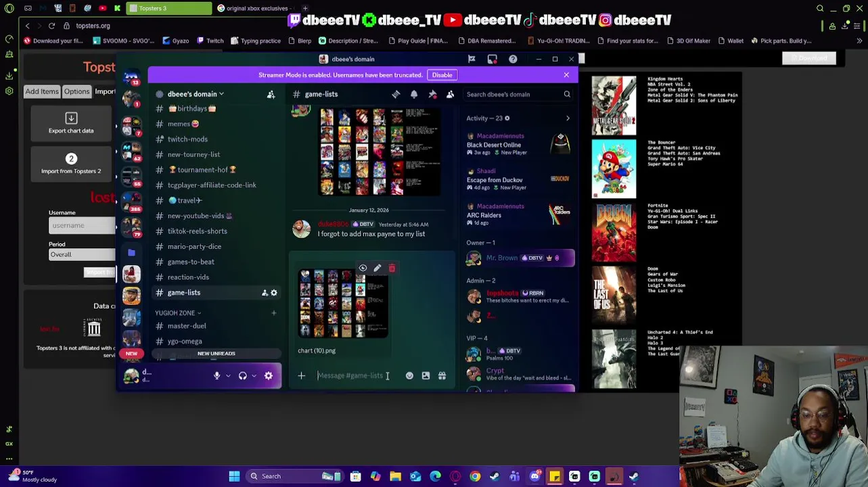Click the chart (10).png upload thumbnail
868x487 pixels.
342,304
